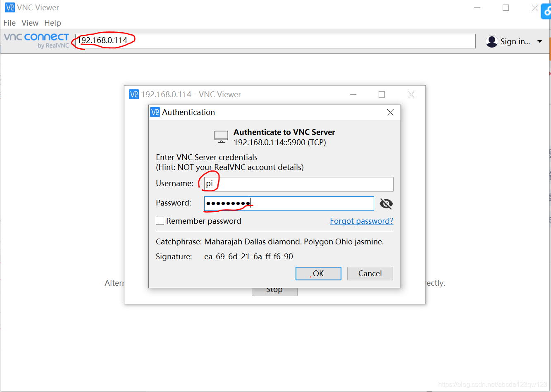
Task: Click the 192.168.0.114::5900 (TCP) address text
Action: tap(280, 142)
